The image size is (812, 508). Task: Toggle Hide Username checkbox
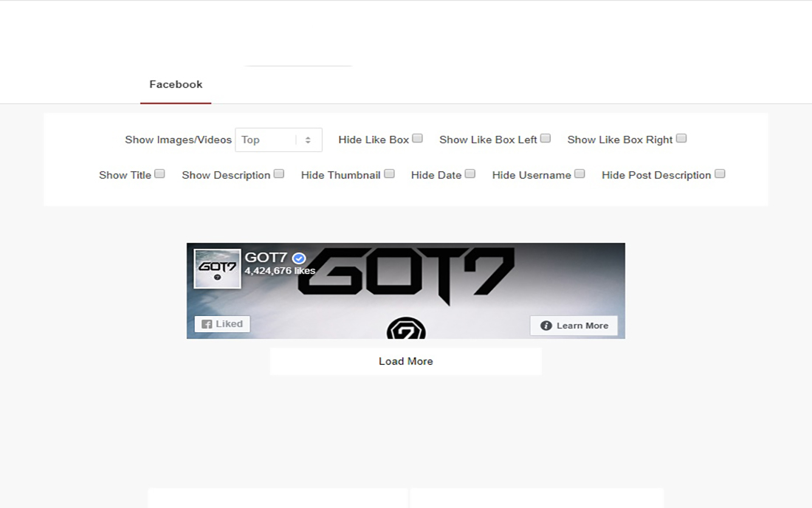(580, 174)
